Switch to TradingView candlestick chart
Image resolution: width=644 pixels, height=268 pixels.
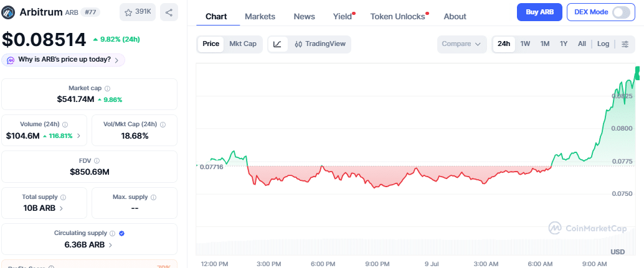click(320, 44)
